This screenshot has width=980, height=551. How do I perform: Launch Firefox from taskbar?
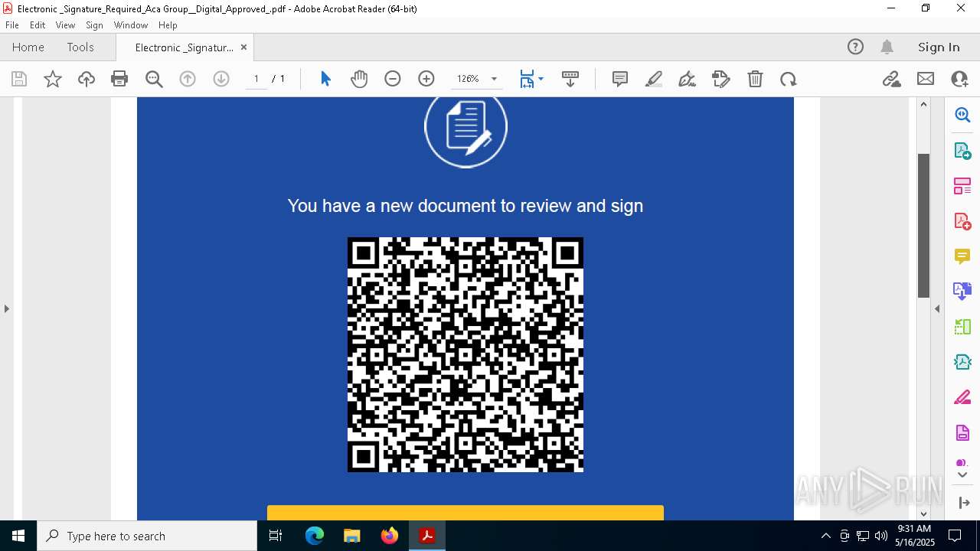tap(389, 536)
